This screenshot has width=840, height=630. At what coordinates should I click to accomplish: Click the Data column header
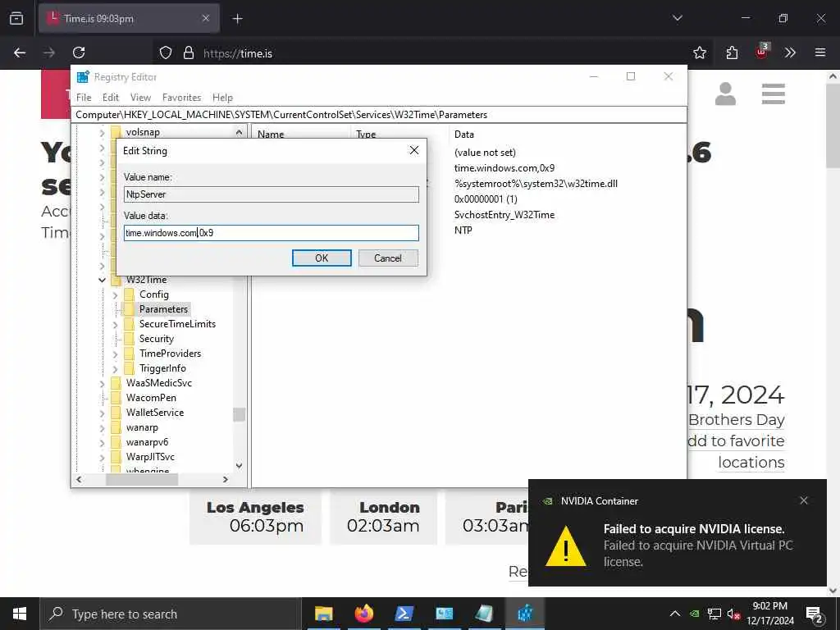coord(464,135)
